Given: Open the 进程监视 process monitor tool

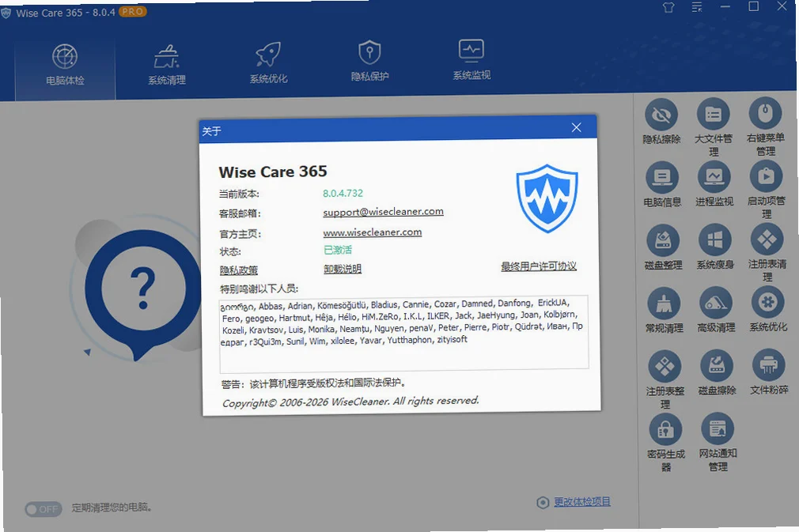Looking at the screenshot, I should [714, 183].
